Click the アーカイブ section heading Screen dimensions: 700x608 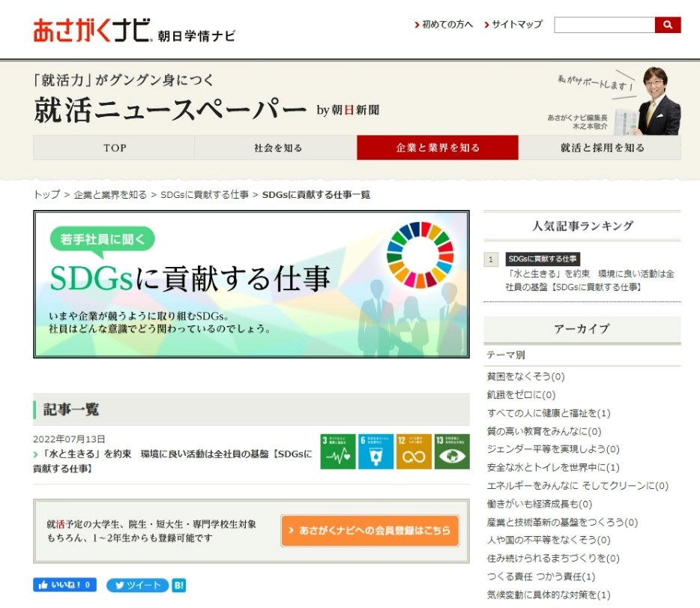582,329
